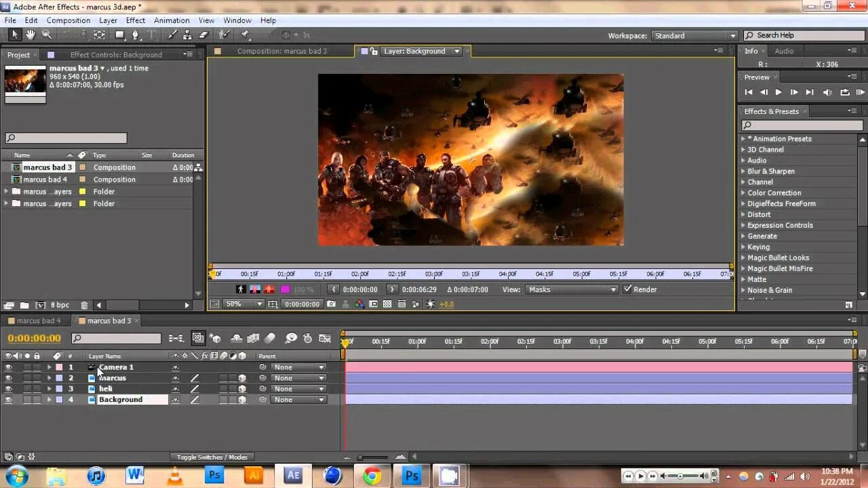
Task: Toggle 3D layer switch for heli
Action: pyautogui.click(x=242, y=389)
